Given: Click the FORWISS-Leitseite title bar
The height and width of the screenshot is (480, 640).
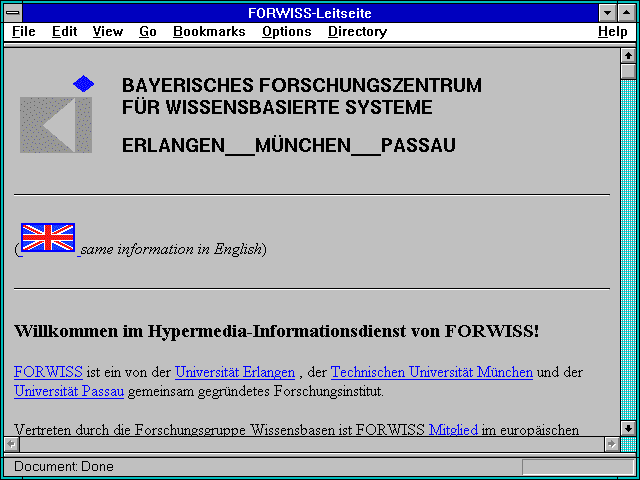Looking at the screenshot, I should click(310, 13).
